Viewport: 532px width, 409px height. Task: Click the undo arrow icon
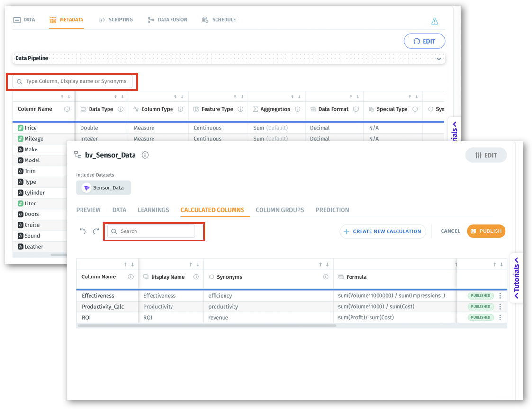pyautogui.click(x=83, y=231)
